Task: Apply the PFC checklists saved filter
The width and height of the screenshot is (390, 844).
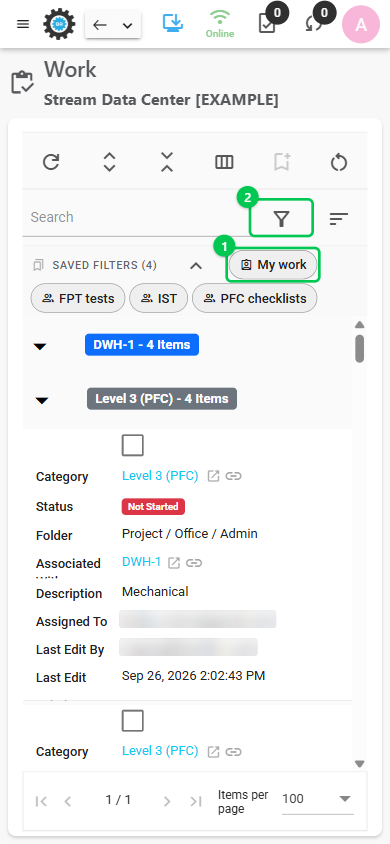Action: click(254, 298)
